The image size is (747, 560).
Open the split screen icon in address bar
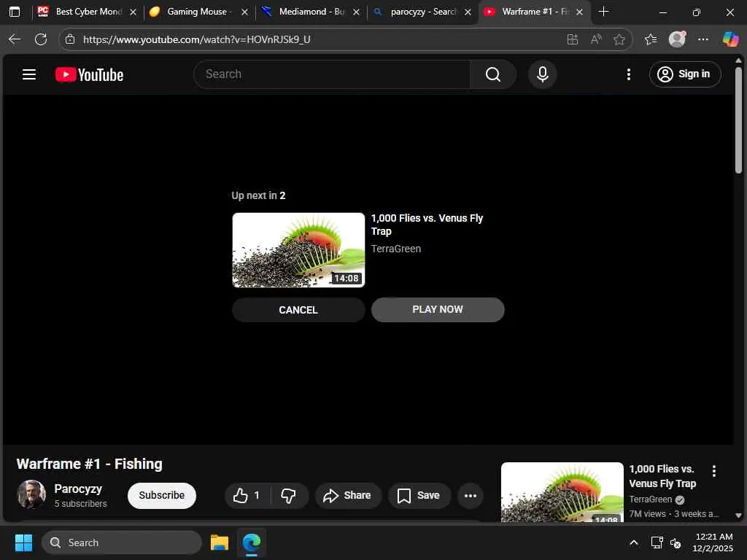click(573, 39)
